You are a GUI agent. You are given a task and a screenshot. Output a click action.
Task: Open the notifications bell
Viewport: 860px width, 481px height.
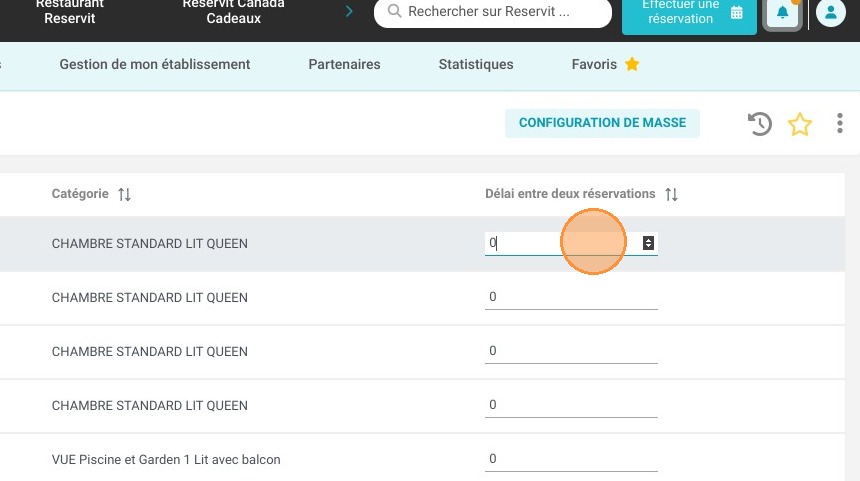click(x=782, y=13)
